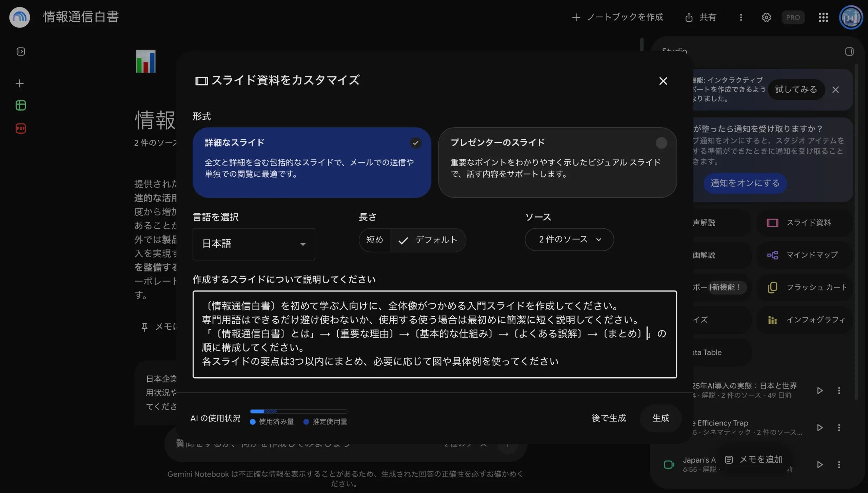Open more options for Japan's A item

(839, 464)
